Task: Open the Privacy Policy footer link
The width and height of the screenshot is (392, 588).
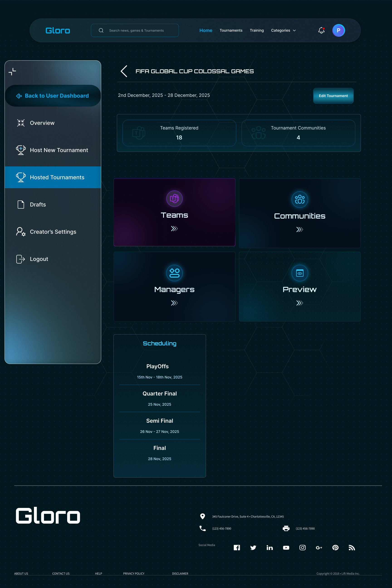Action: tap(134, 573)
